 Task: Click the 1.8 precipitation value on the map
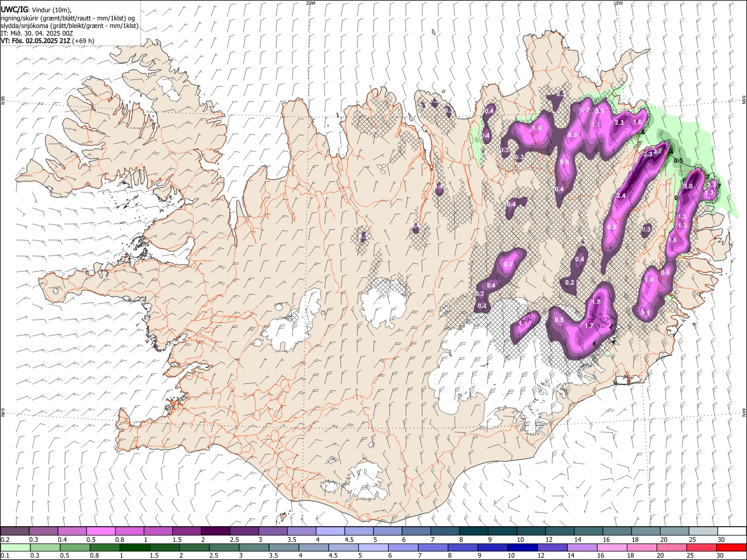point(596,302)
